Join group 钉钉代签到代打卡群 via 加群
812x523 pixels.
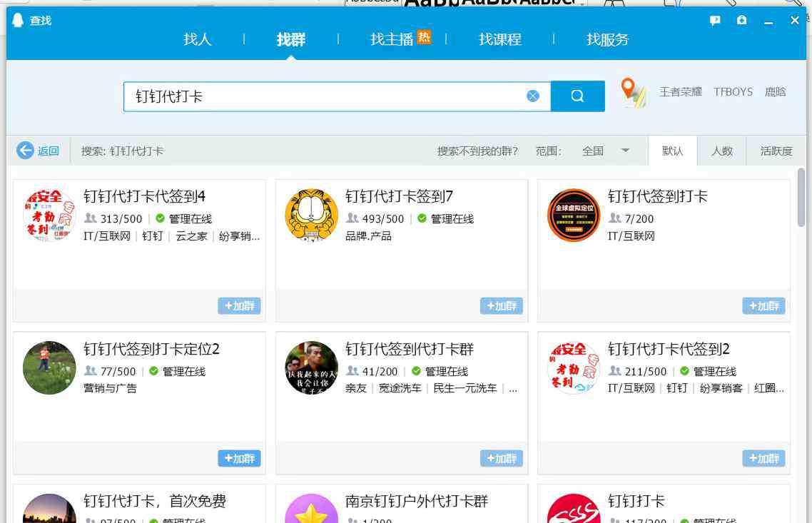tap(502, 458)
